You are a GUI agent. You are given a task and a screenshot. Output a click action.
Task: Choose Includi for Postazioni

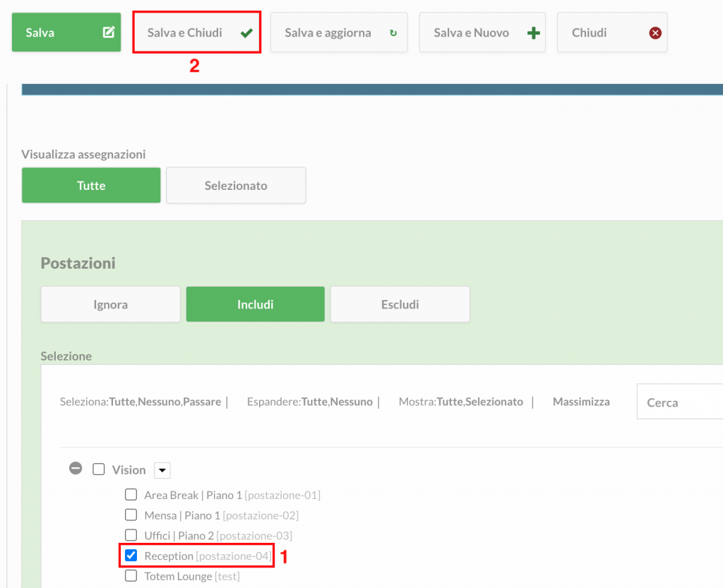(256, 304)
